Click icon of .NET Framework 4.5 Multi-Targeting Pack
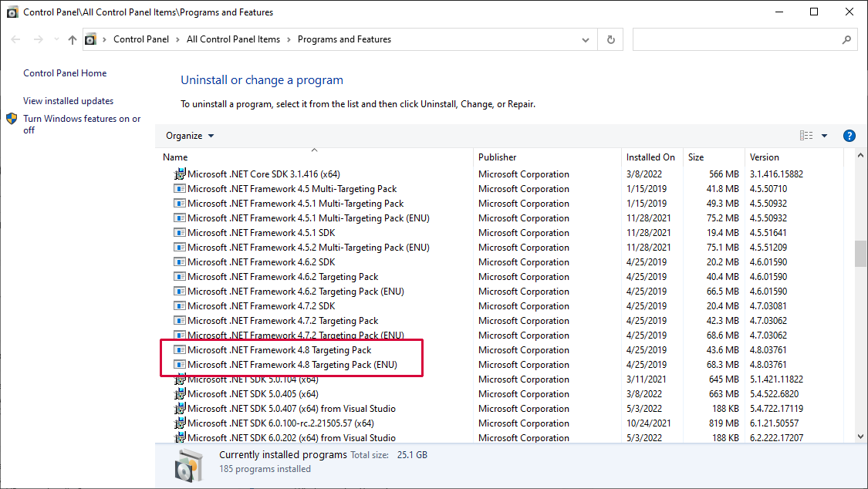 click(180, 189)
